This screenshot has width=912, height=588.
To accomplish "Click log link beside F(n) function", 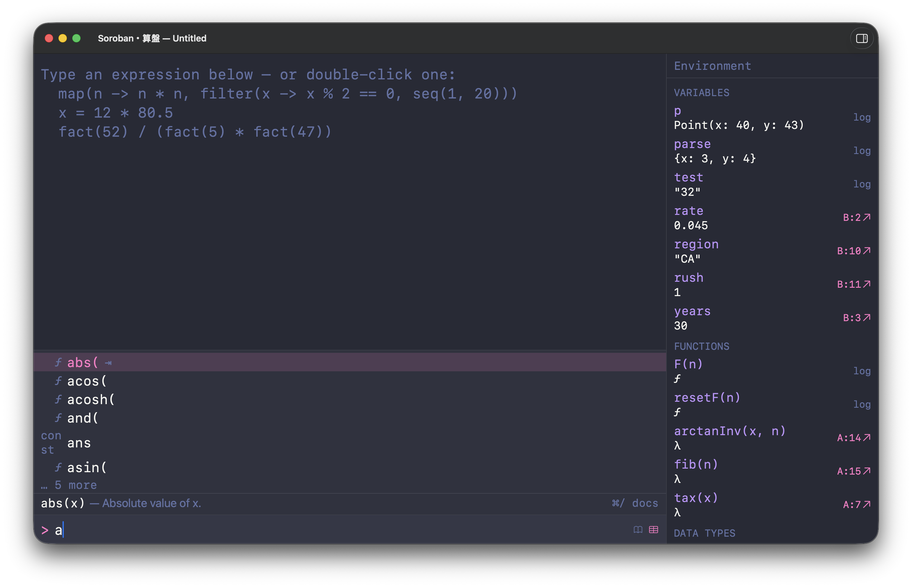I will (x=862, y=371).
